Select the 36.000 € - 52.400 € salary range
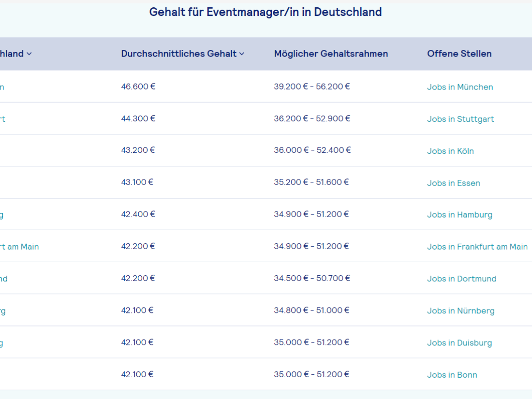 click(312, 150)
